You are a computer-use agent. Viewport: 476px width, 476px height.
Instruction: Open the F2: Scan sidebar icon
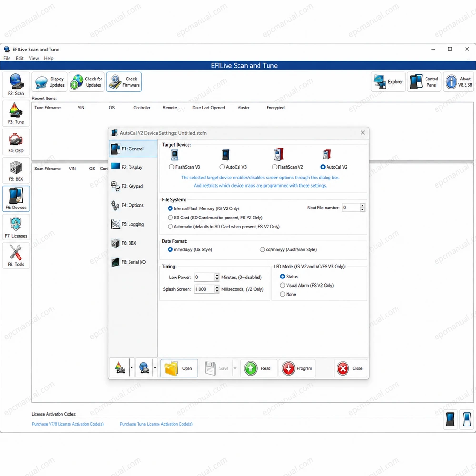tap(16, 85)
